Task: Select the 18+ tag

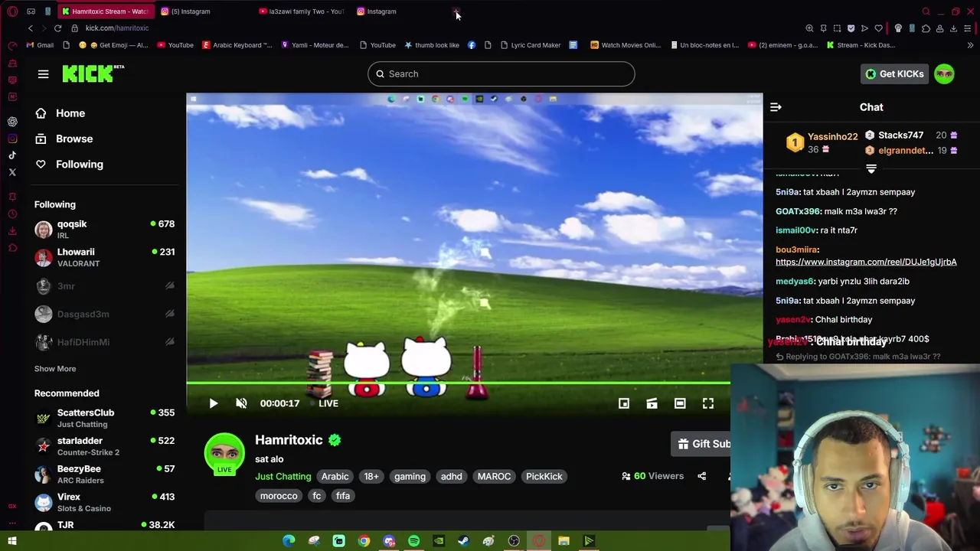Action: [x=371, y=476]
